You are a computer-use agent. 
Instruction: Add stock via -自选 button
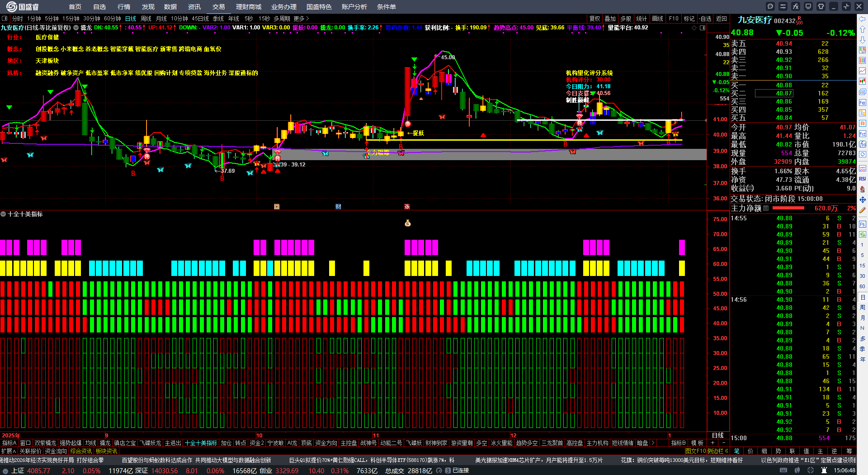click(x=705, y=19)
